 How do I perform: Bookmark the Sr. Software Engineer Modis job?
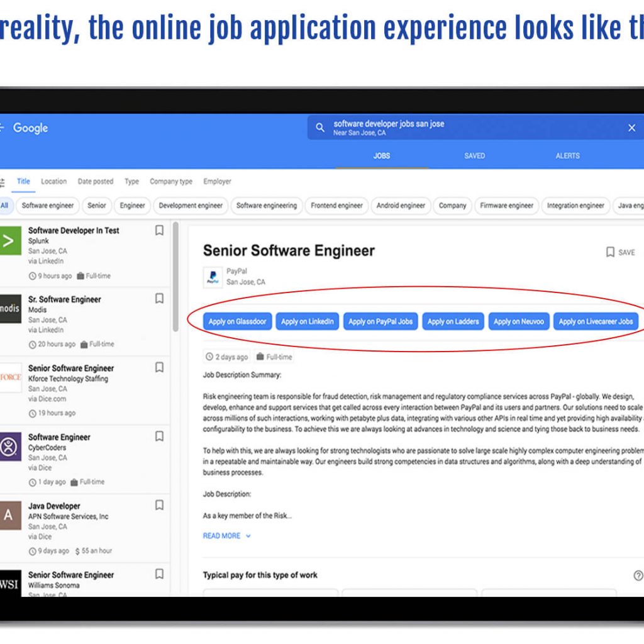coord(159,299)
